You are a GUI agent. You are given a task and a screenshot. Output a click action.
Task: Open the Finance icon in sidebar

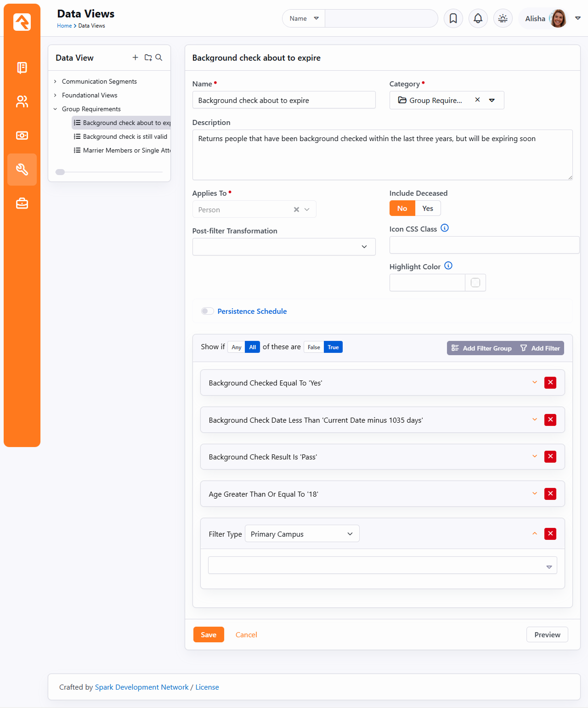(22, 136)
